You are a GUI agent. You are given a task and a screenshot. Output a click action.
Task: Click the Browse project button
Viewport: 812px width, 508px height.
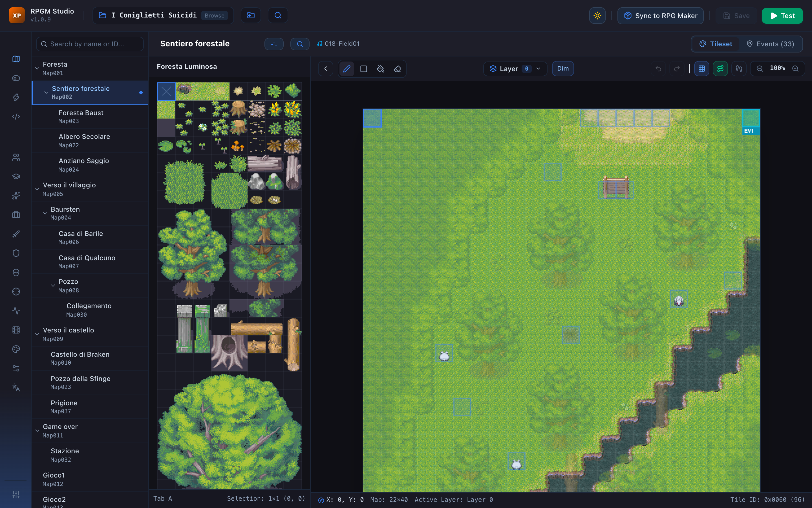pyautogui.click(x=214, y=16)
